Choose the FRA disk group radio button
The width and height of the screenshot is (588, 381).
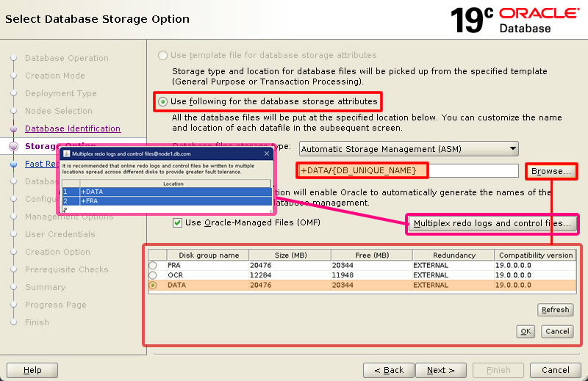[153, 265]
